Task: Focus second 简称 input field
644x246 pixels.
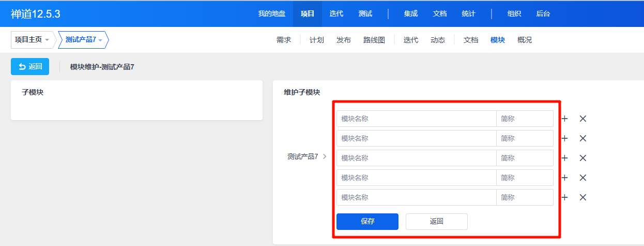Action: coord(525,138)
